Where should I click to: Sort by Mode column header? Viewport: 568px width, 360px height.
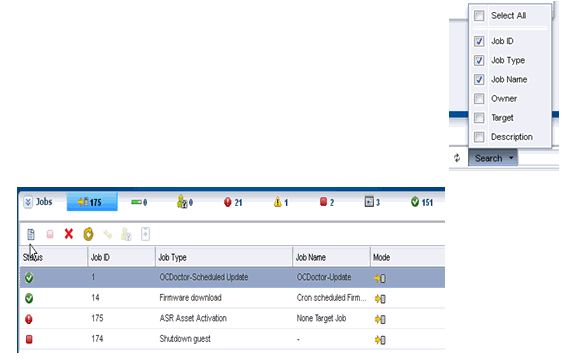point(408,257)
